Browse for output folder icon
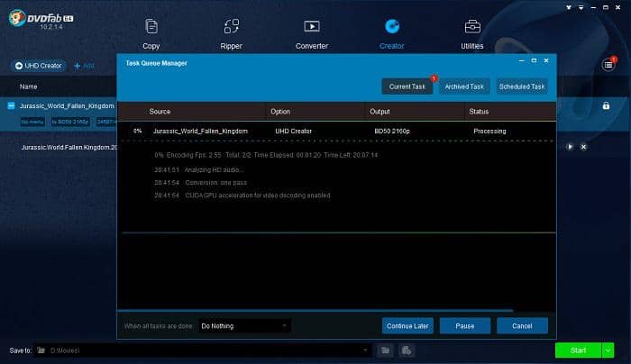The image size is (631, 364). point(385,350)
